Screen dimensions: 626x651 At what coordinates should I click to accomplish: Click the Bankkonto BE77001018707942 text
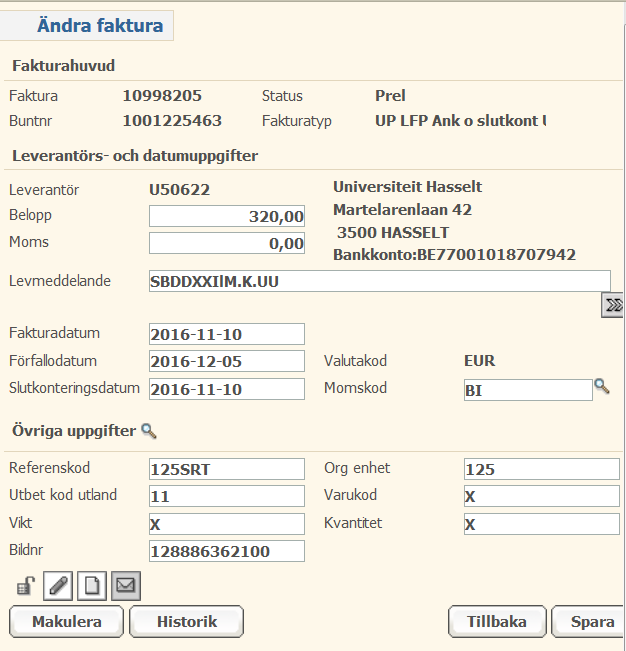coord(454,255)
